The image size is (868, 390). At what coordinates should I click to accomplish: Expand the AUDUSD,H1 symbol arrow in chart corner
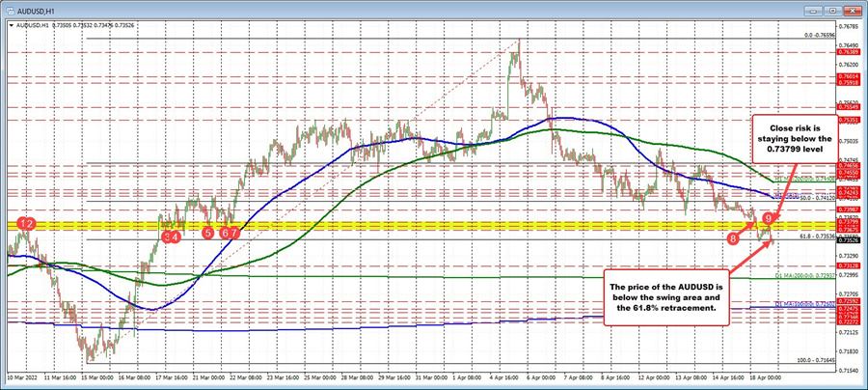click(11, 25)
